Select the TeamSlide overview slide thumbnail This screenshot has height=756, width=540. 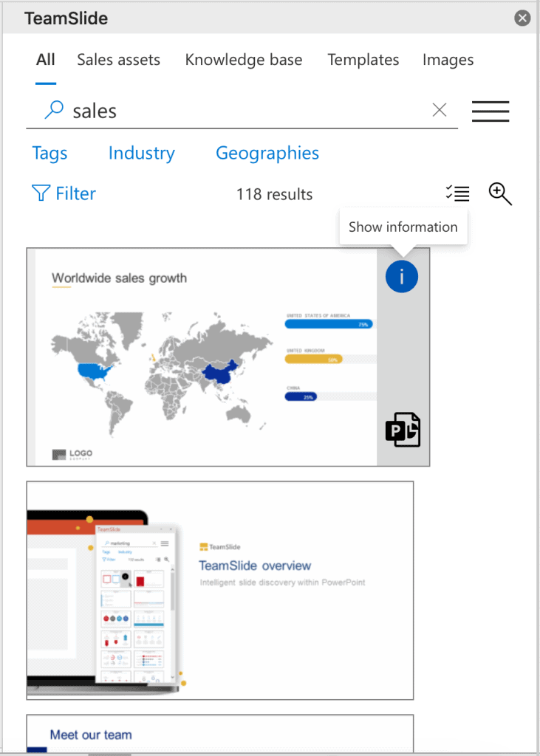220,590
